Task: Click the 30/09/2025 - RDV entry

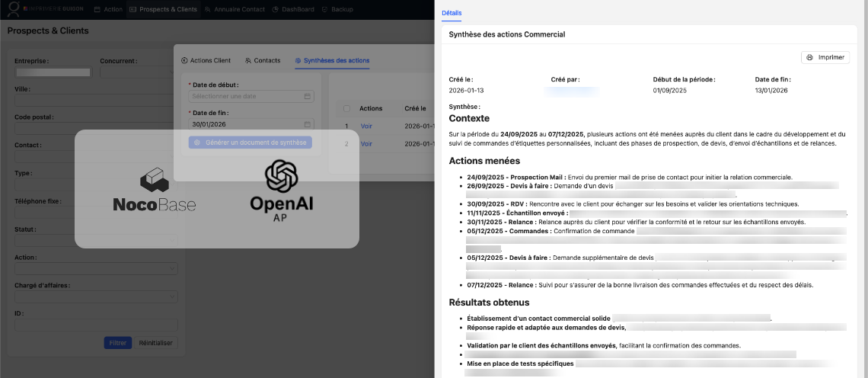Action: 633,204
